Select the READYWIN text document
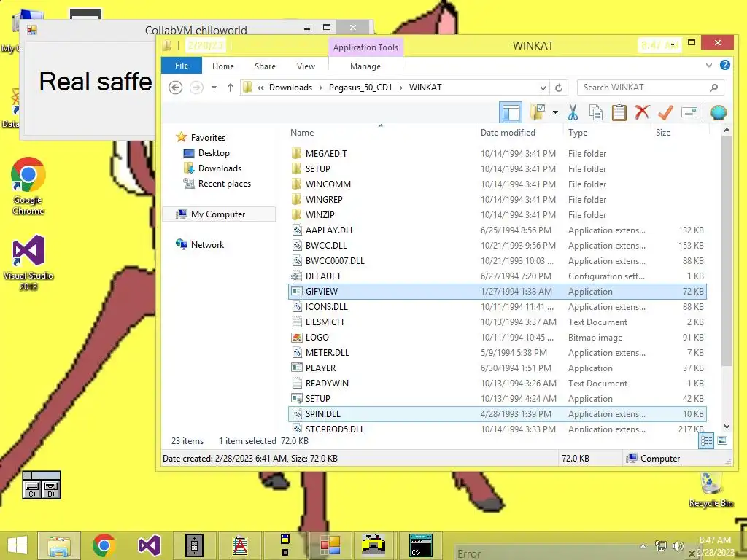 pos(498,384)
